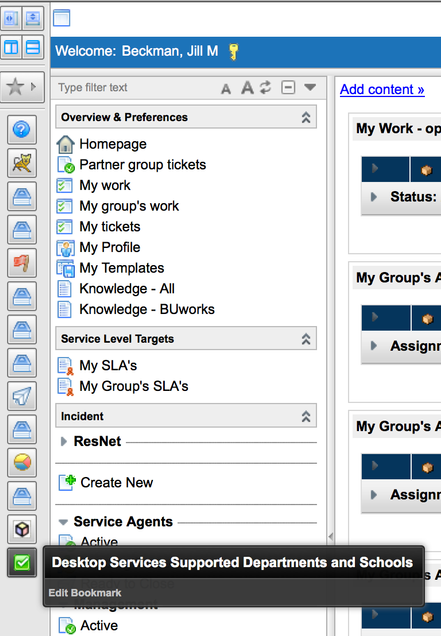Screen dimensions: 441x636
Task: Click the 3D cube bookmark icon
Action: click(x=22, y=529)
